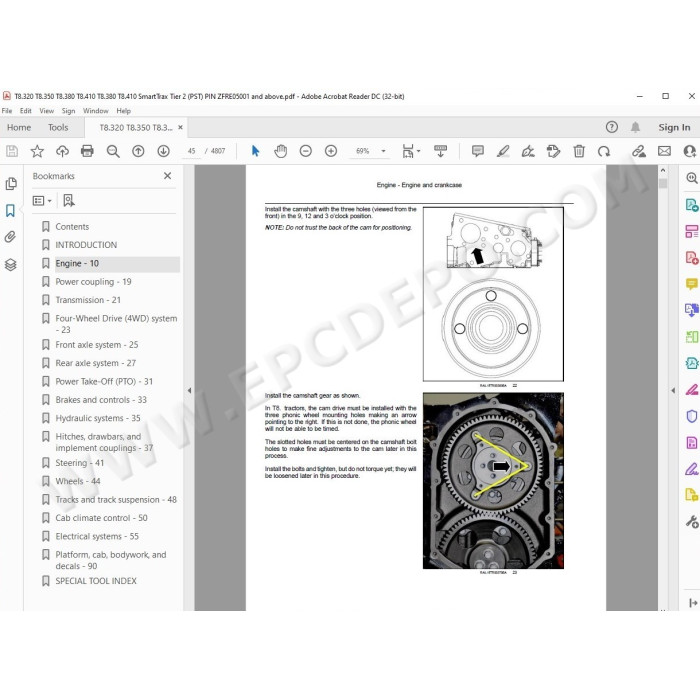Open the View menu
The height and width of the screenshot is (700, 700).
46,111
